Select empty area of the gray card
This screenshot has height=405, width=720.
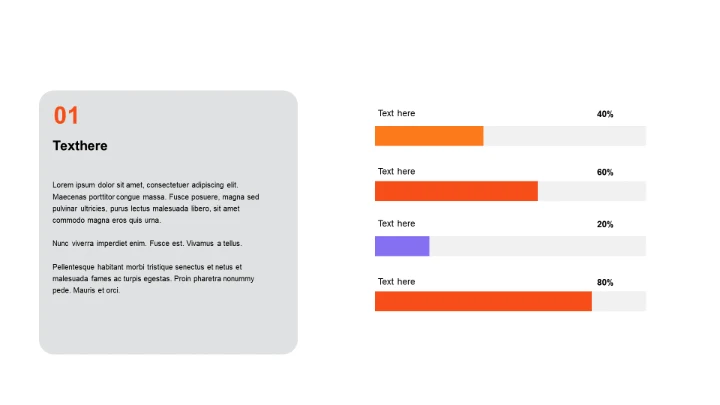[168, 325]
